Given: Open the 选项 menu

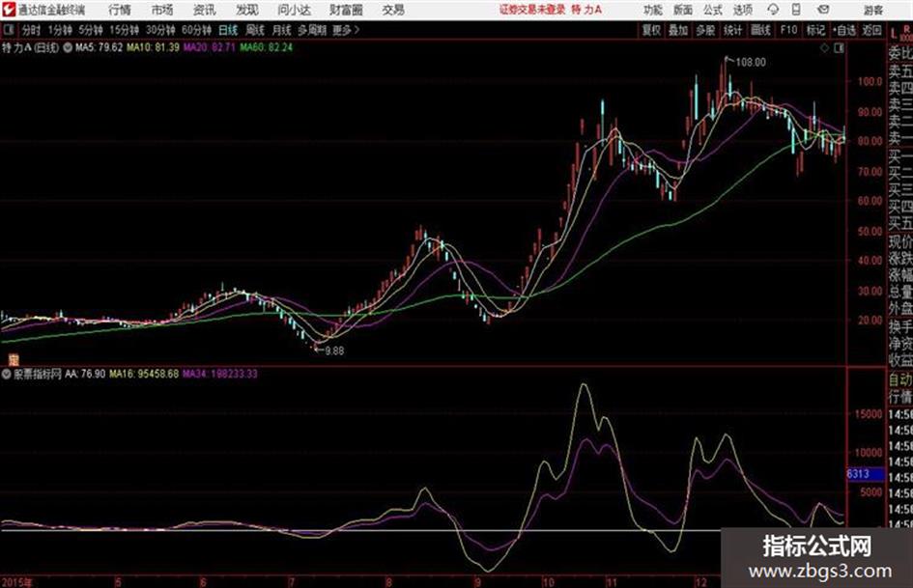Looking at the screenshot, I should click(743, 10).
